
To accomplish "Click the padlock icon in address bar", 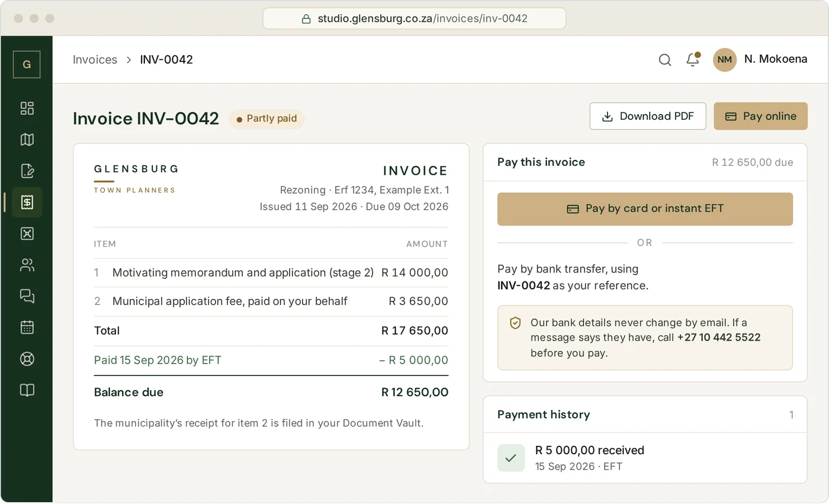I will pos(306,18).
